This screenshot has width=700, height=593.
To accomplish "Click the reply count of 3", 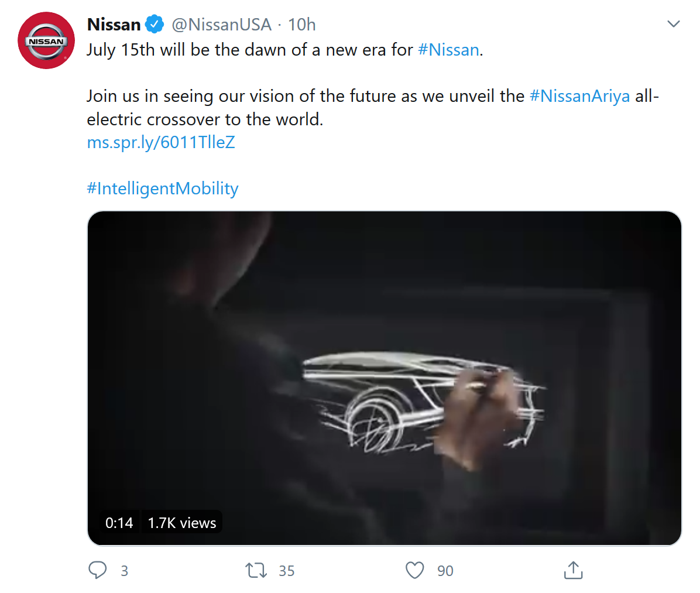I will click(124, 571).
